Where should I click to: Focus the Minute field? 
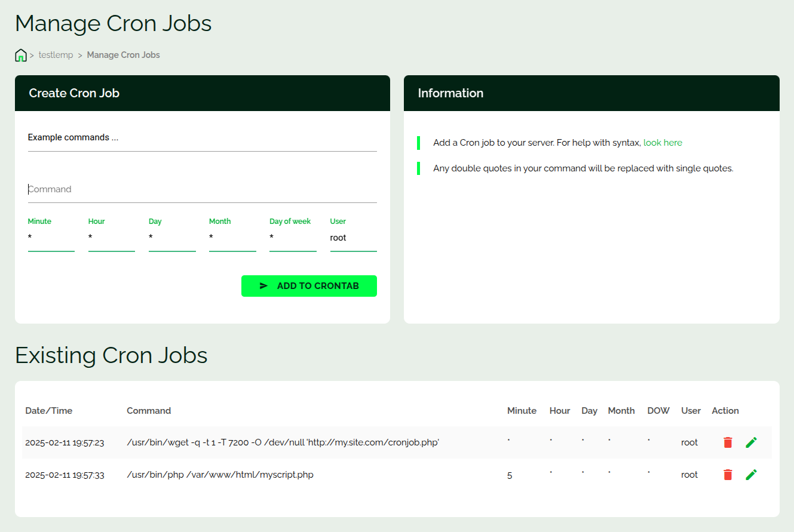(51, 238)
